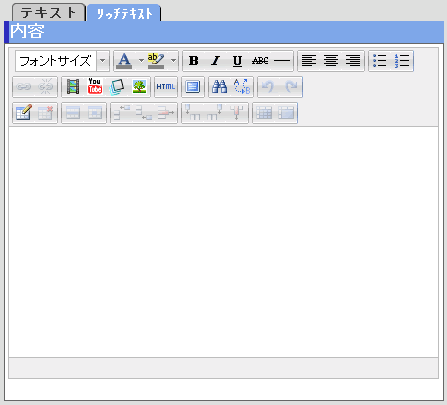Apply the text color A swatch

point(124,61)
